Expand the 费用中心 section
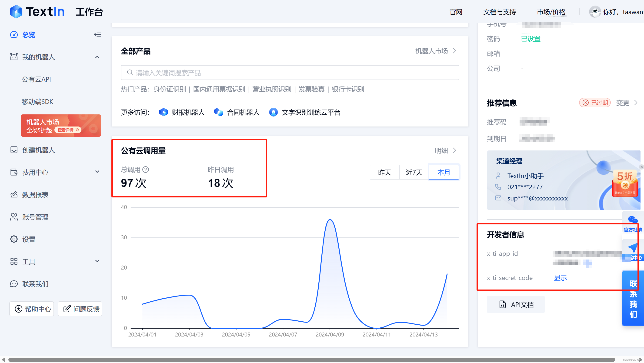This screenshot has height=363, width=644. tap(97, 172)
